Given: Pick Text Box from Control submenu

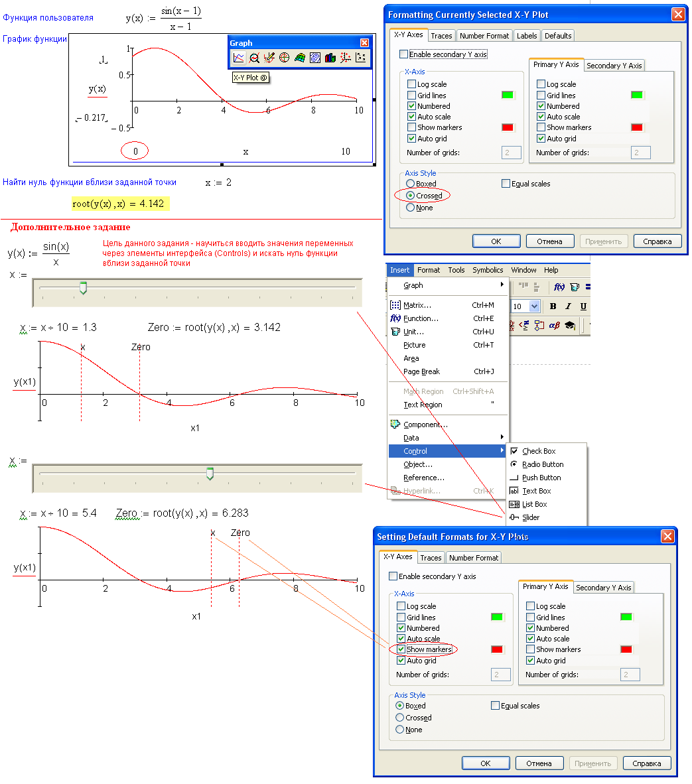Looking at the screenshot, I should pos(547,491).
